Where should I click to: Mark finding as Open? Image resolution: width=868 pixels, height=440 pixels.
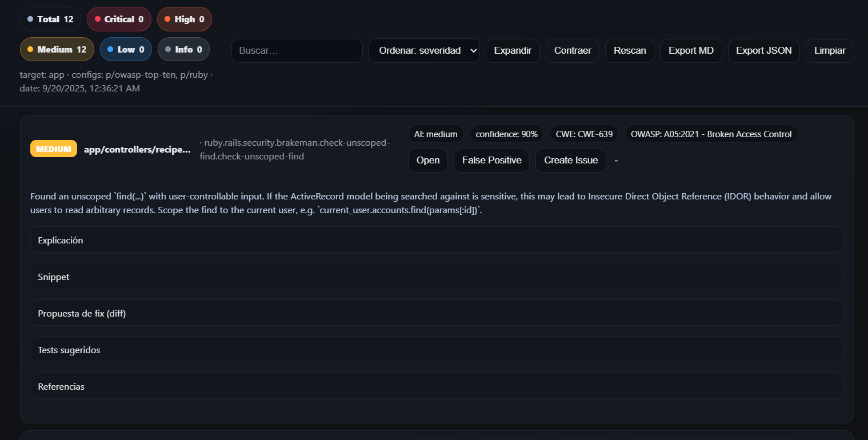(428, 161)
